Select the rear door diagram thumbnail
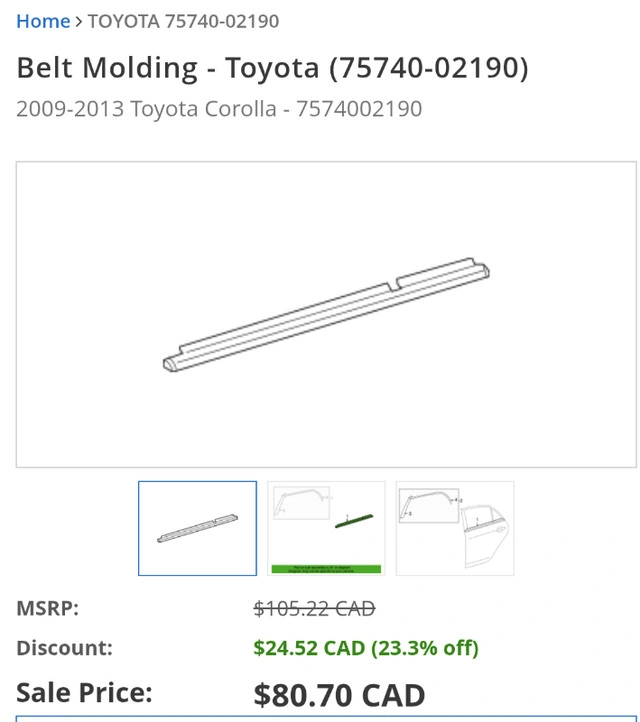640x722 pixels. [455, 528]
